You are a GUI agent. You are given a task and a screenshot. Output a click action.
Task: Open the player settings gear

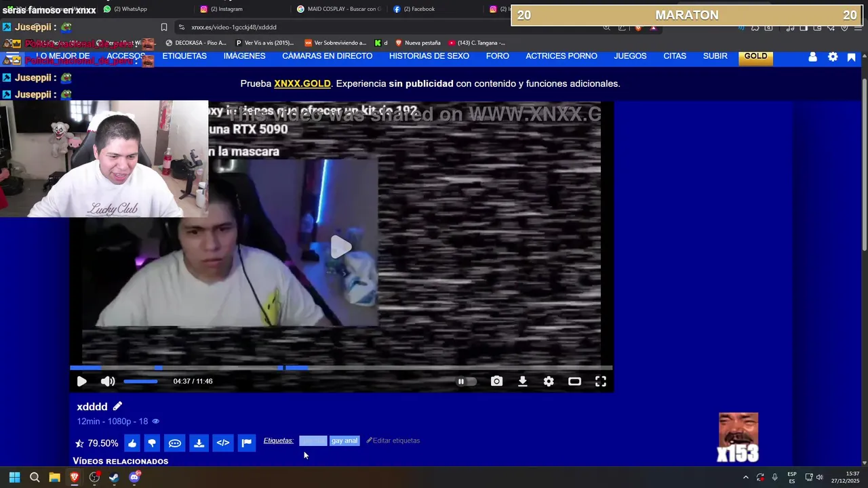click(549, 382)
